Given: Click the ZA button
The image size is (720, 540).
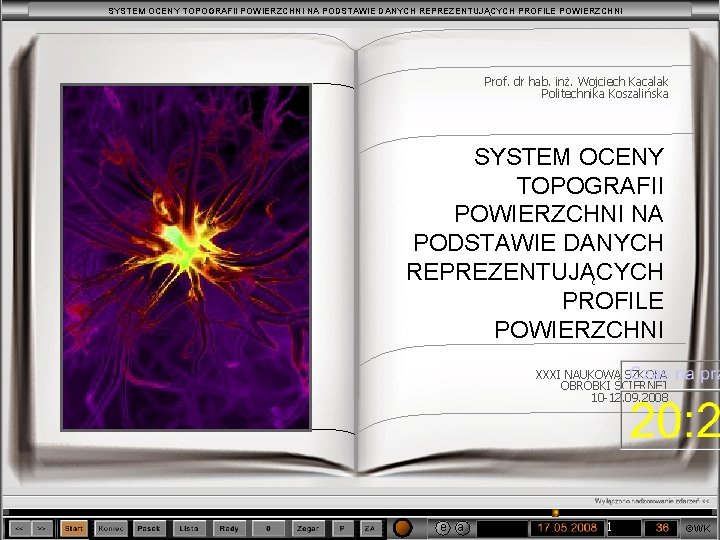Looking at the screenshot, I should [x=370, y=529].
